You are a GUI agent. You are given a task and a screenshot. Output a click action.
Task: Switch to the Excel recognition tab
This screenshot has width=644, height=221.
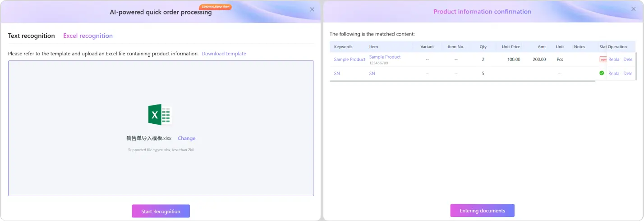click(x=88, y=36)
